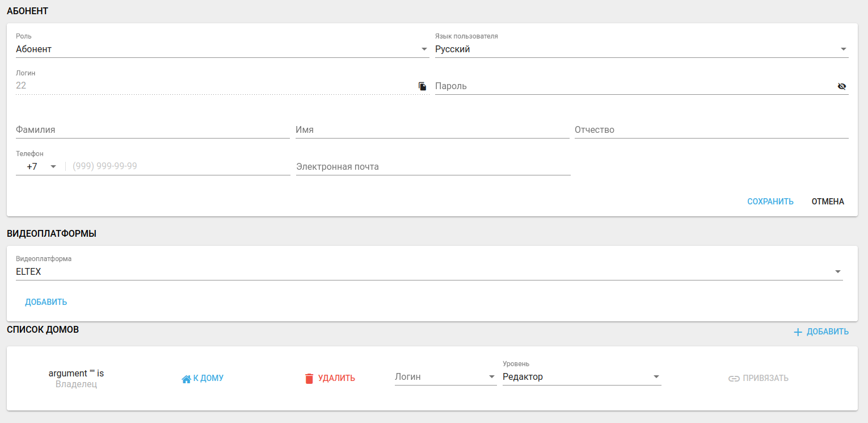Image resolution: width=868 pixels, height=423 pixels.
Task: Toggle password visibility eye icon
Action: [841, 86]
